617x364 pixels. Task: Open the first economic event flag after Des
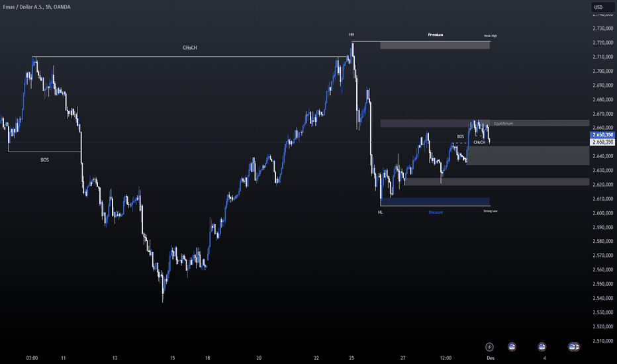[512, 347]
